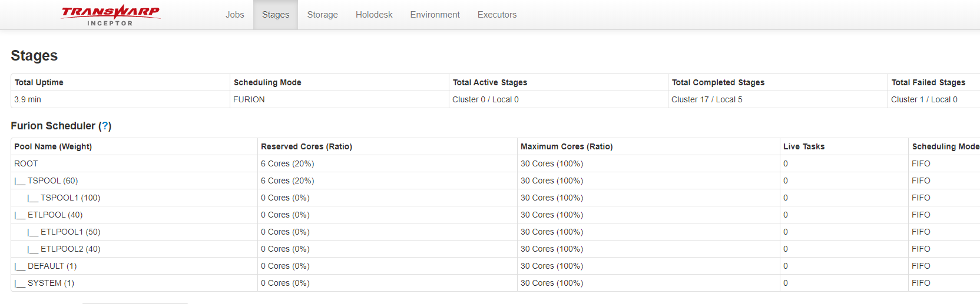Open the Executors tab
Screen dimensions: 980x304
pos(496,15)
